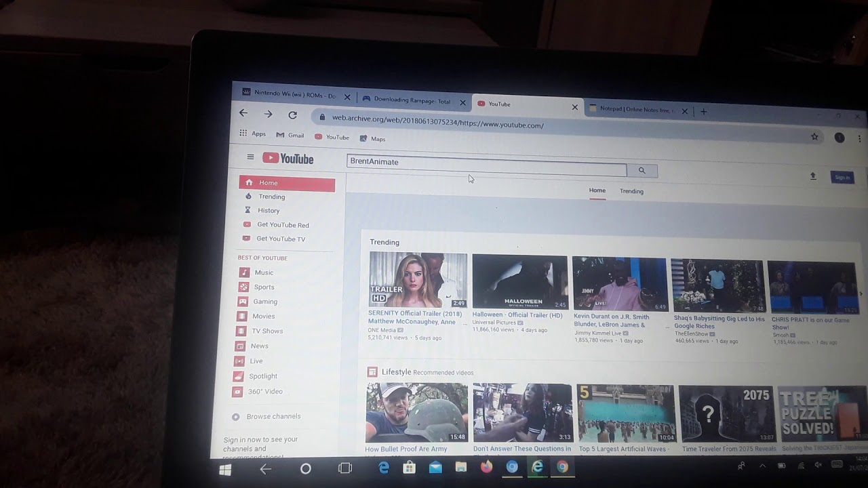Open the Gmail bookmark

click(x=290, y=135)
